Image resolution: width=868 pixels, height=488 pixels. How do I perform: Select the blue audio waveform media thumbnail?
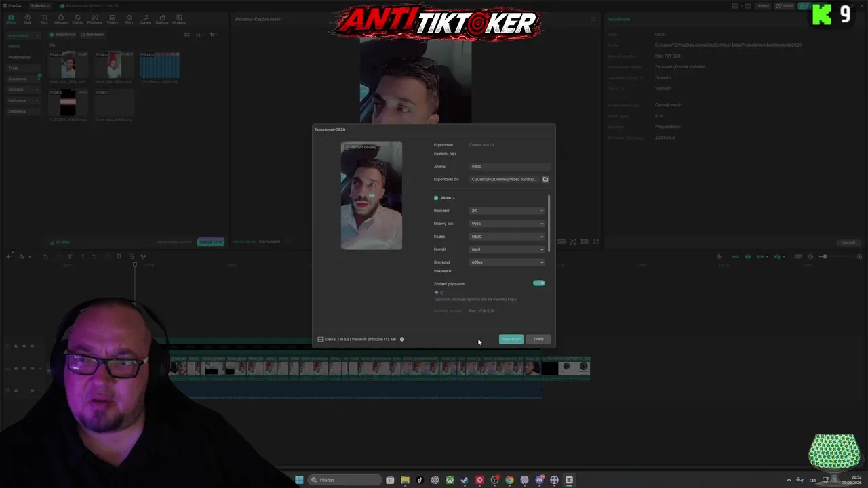tap(161, 64)
